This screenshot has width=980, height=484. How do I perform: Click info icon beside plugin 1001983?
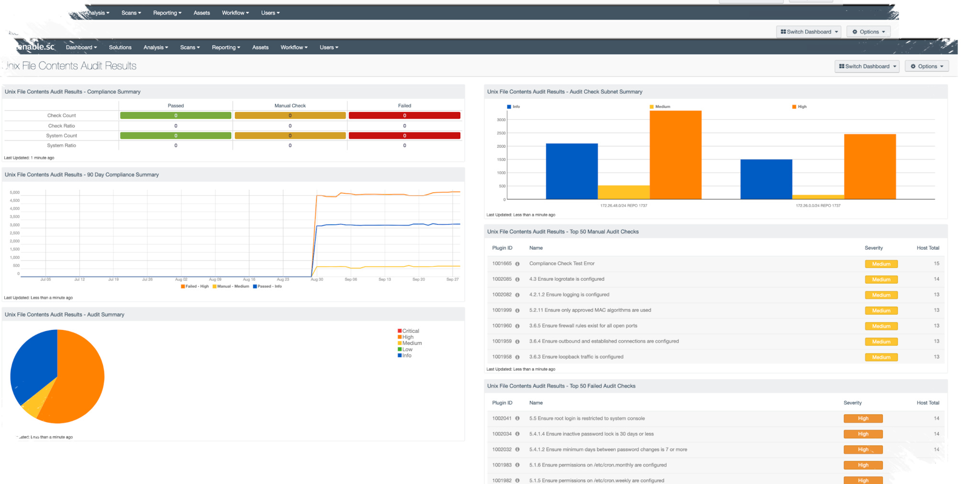[517, 465]
